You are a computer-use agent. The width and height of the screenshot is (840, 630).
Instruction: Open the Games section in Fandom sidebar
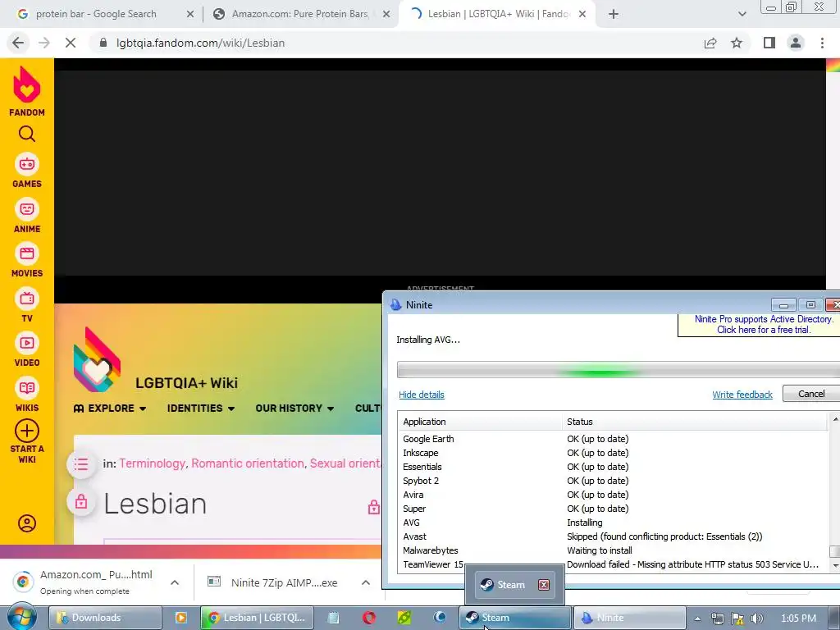coord(27,171)
